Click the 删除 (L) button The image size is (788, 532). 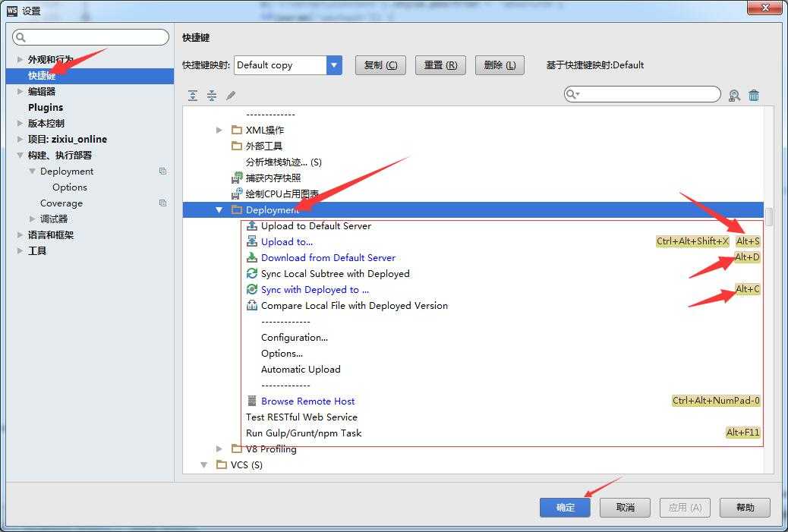[500, 65]
